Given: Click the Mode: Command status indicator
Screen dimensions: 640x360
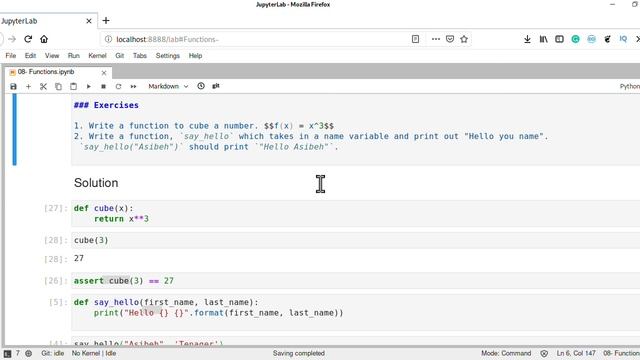Looking at the screenshot, I should [506, 353].
